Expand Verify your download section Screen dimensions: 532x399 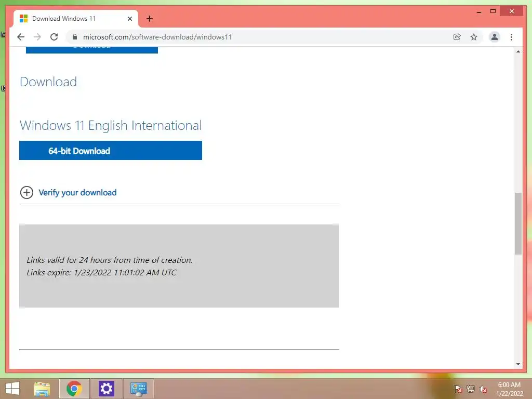tap(26, 192)
